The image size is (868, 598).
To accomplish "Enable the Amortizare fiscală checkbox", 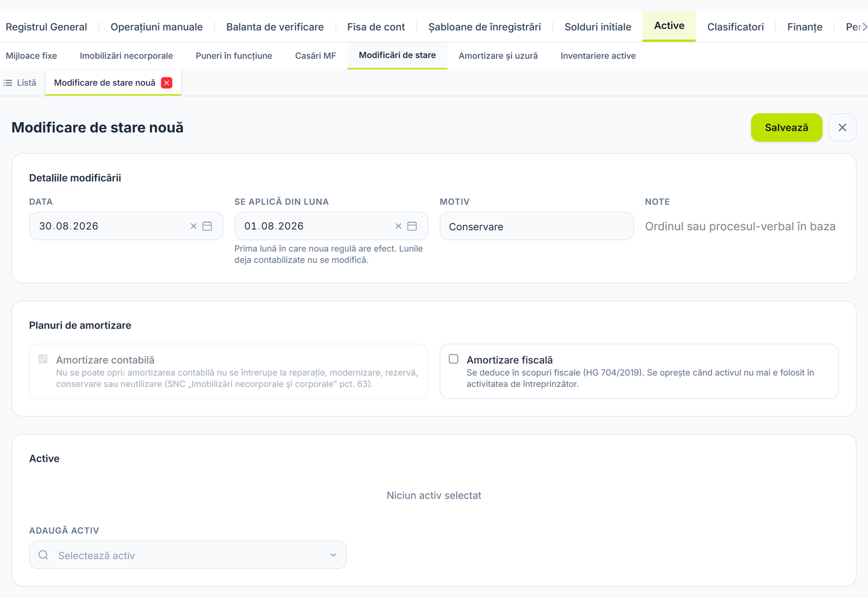I will pyautogui.click(x=454, y=359).
